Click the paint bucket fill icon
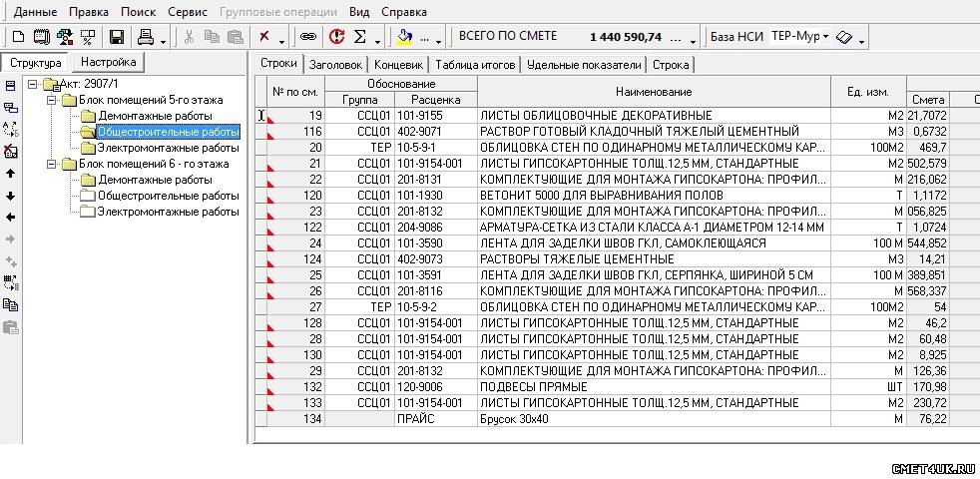This screenshot has height=479, width=980. click(405, 37)
